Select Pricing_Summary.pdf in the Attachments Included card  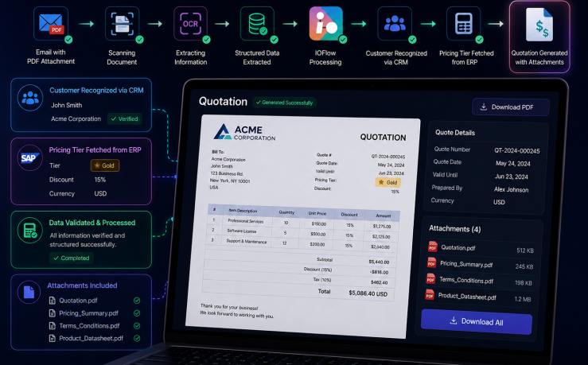88,313
